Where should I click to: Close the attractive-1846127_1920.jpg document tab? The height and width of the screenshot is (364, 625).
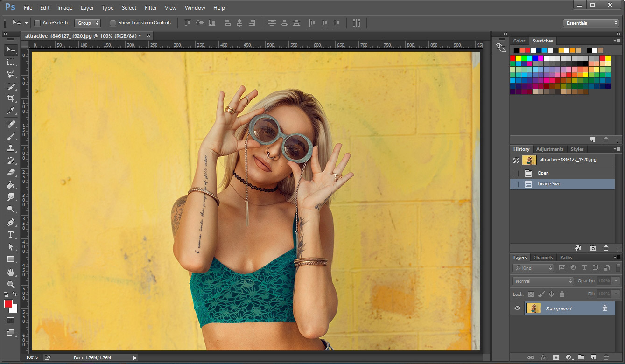click(x=148, y=35)
